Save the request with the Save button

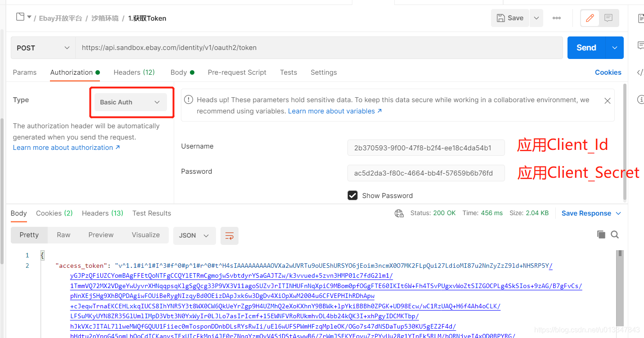coord(510,18)
